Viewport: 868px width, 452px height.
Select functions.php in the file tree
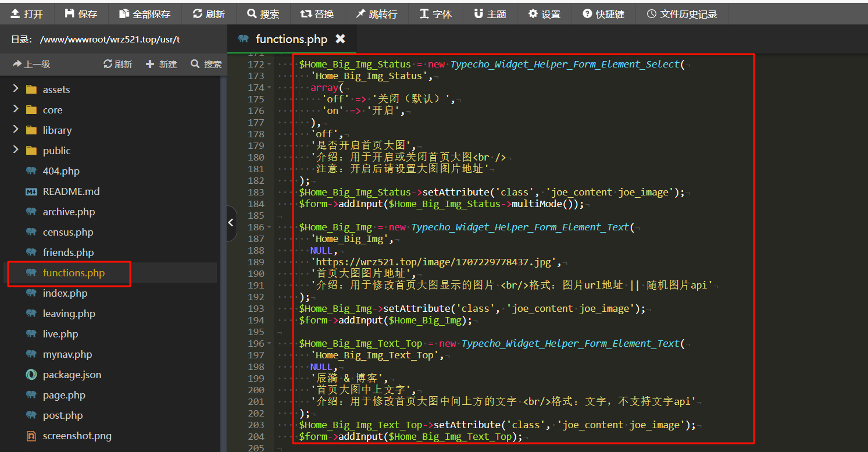click(x=74, y=273)
